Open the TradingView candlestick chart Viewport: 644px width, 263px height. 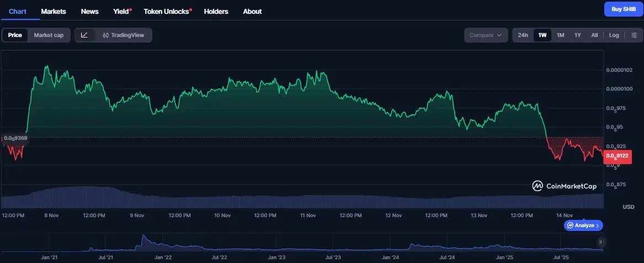point(123,35)
